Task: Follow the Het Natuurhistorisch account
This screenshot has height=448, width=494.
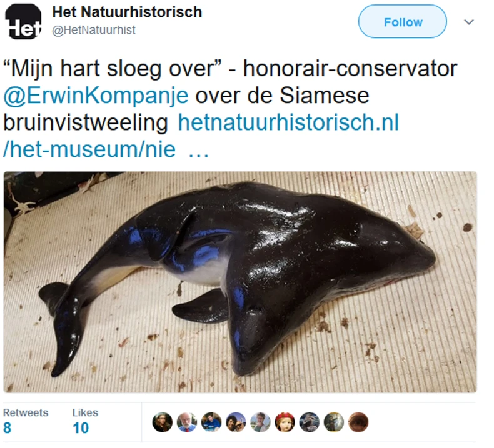Action: 402,22
